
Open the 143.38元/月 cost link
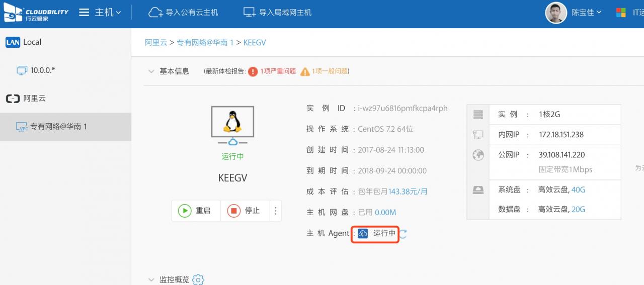click(x=408, y=192)
